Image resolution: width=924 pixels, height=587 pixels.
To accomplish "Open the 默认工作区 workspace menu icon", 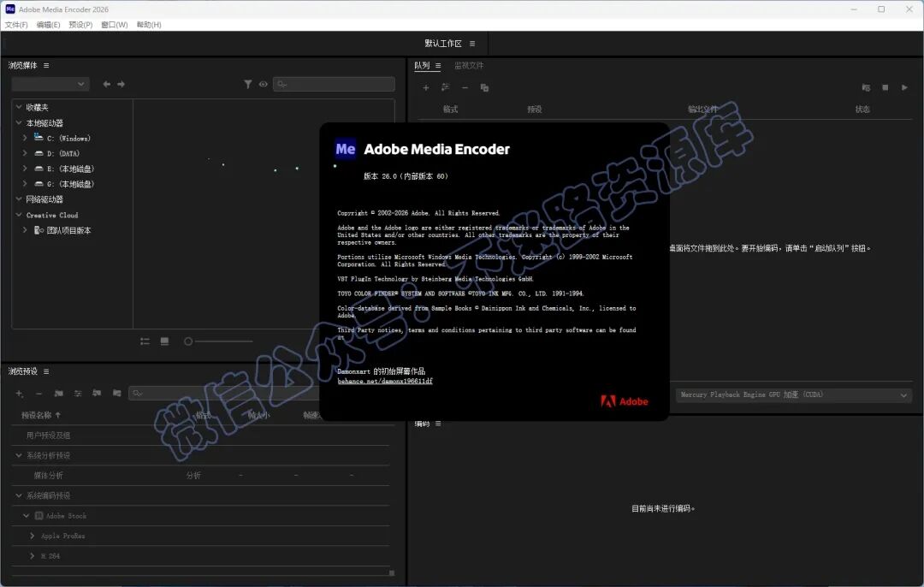I will [x=472, y=44].
